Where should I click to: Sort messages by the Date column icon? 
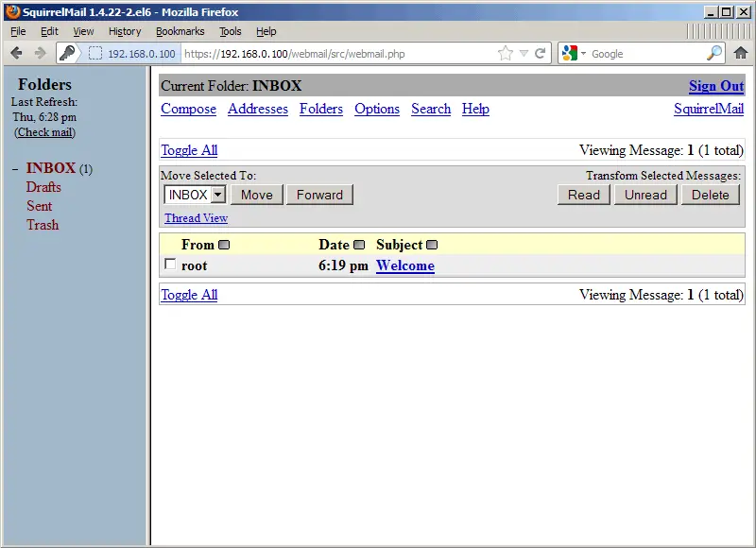click(359, 246)
